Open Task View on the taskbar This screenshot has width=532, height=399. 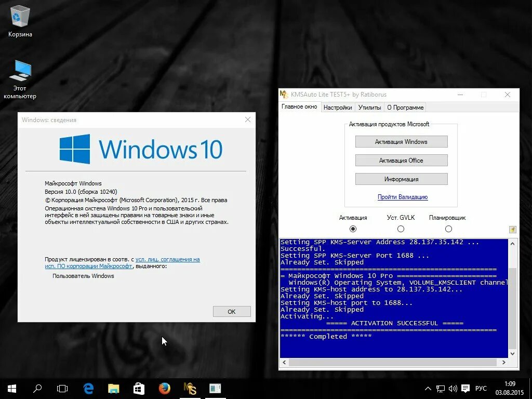62,389
